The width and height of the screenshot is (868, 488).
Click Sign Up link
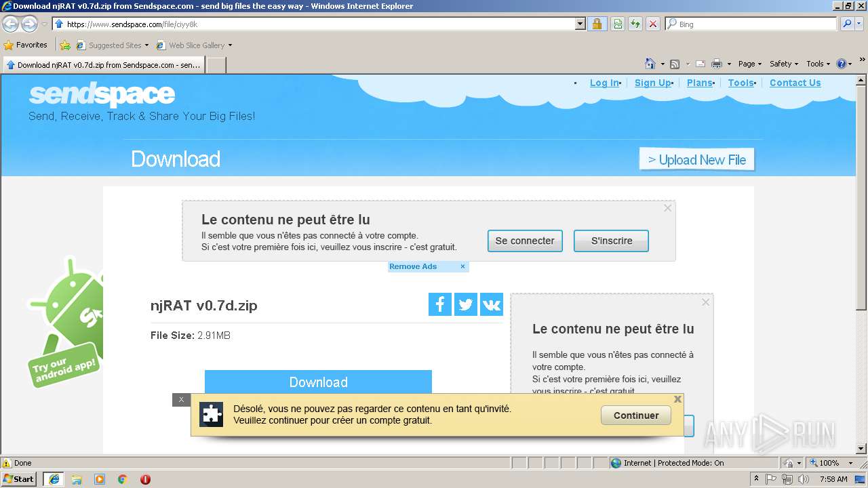click(652, 83)
